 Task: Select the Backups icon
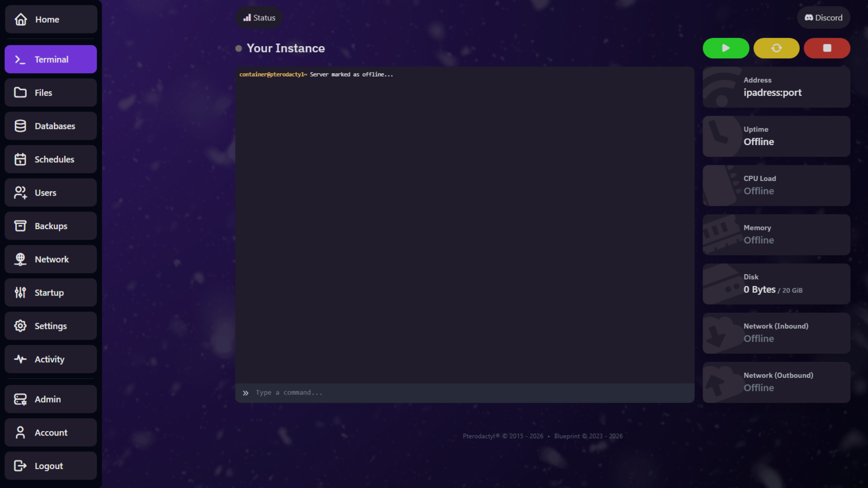[20, 226]
